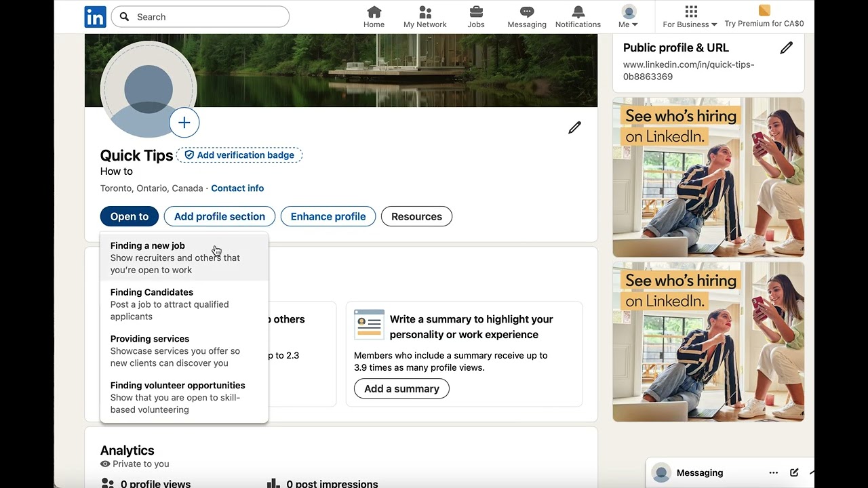Image resolution: width=868 pixels, height=488 pixels.
Task: Click the Messaging panel avatar
Action: [x=661, y=473]
